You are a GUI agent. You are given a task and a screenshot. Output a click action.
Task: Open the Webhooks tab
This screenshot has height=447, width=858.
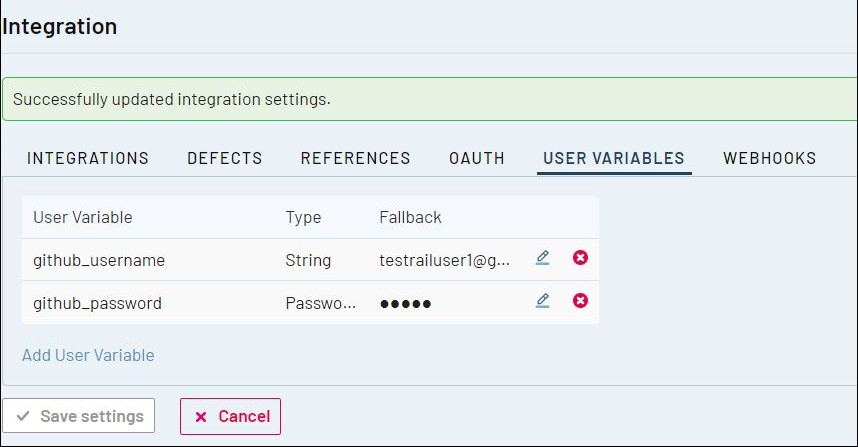click(770, 158)
